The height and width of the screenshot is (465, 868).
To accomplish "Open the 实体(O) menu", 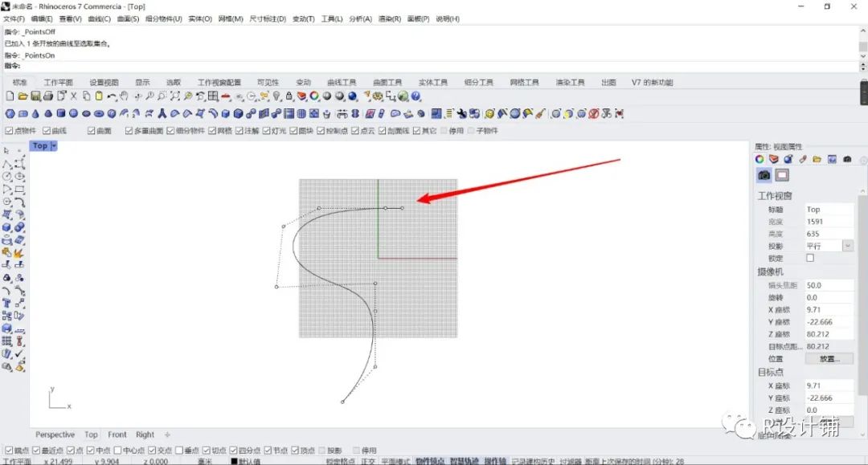I will coord(201,18).
